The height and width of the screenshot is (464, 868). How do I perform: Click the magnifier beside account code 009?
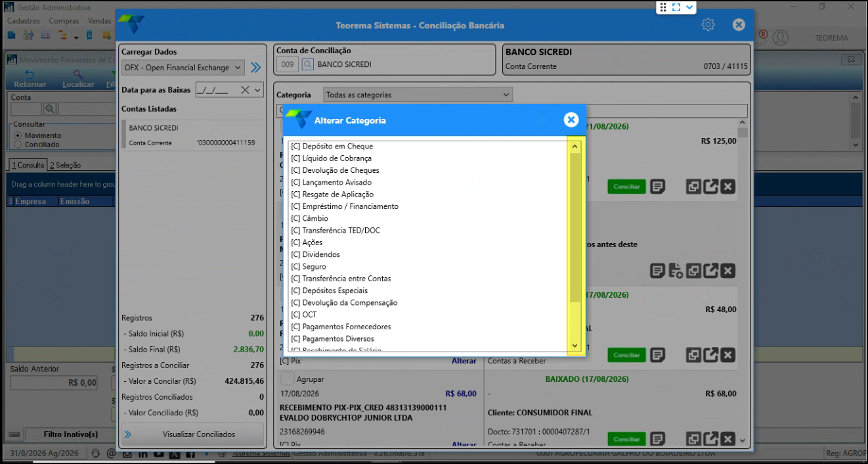[308, 64]
